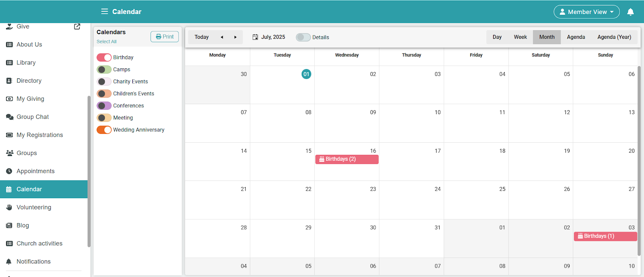Screen dimensions: 644x277
Task: Select the day cell for July 22
Action: 282,200
